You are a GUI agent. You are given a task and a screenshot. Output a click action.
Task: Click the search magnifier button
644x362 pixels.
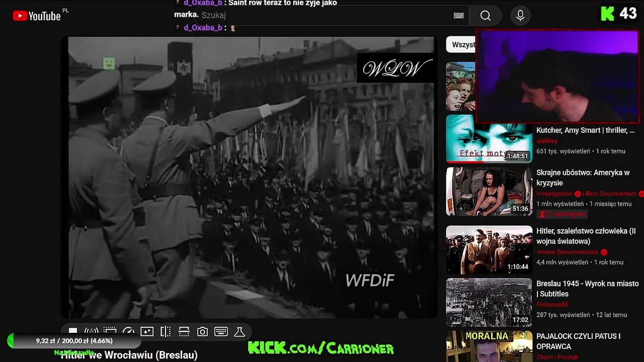tap(485, 16)
